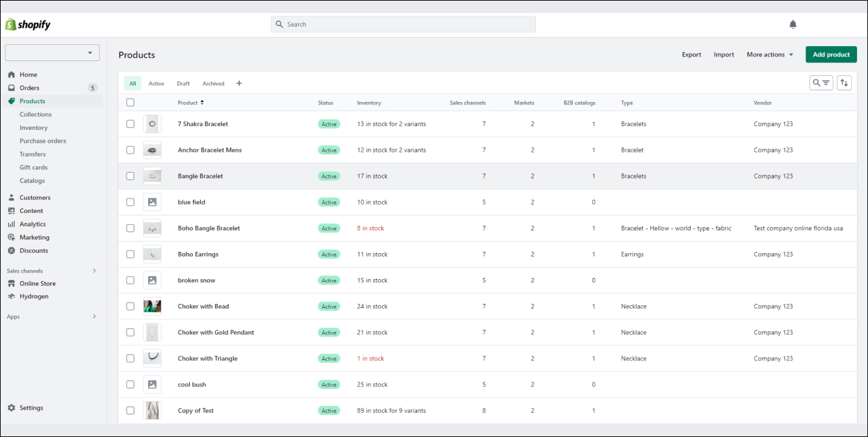The height and width of the screenshot is (437, 868).
Task: Open Inventory in the sidebar
Action: pos(34,128)
